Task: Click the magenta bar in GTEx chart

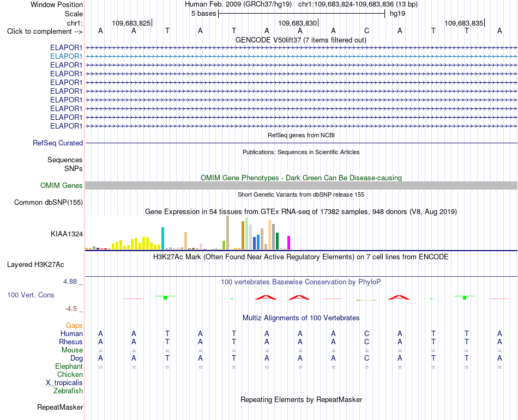Action: 288,242
